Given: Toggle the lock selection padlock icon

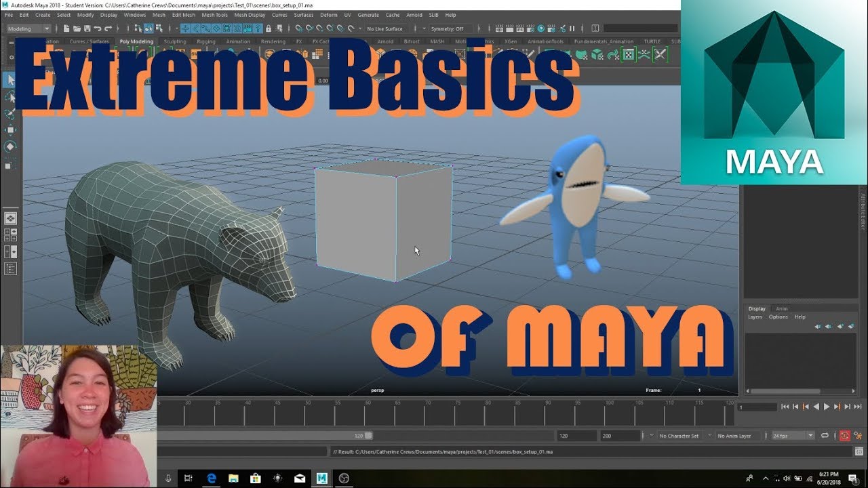Looking at the screenshot, I should [x=268, y=28].
